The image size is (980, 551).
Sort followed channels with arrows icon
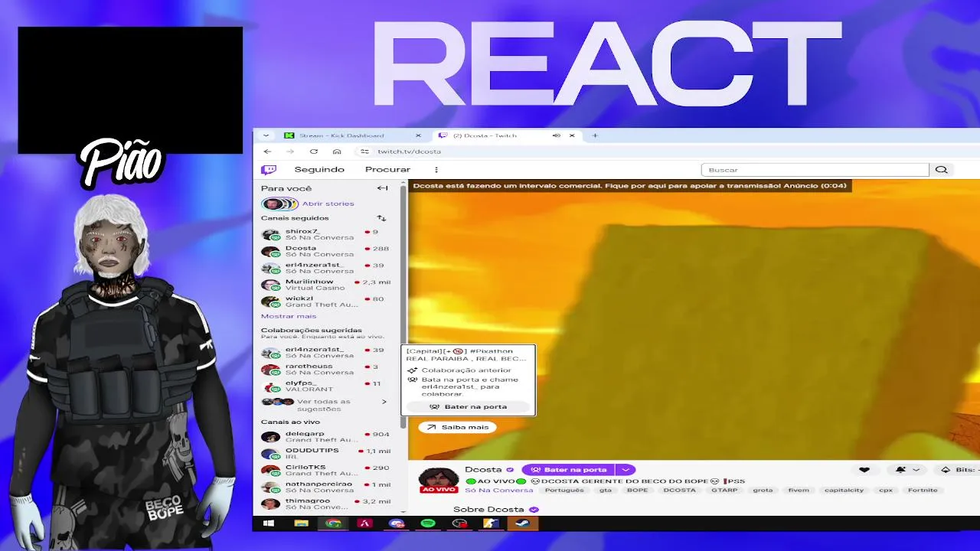point(381,218)
